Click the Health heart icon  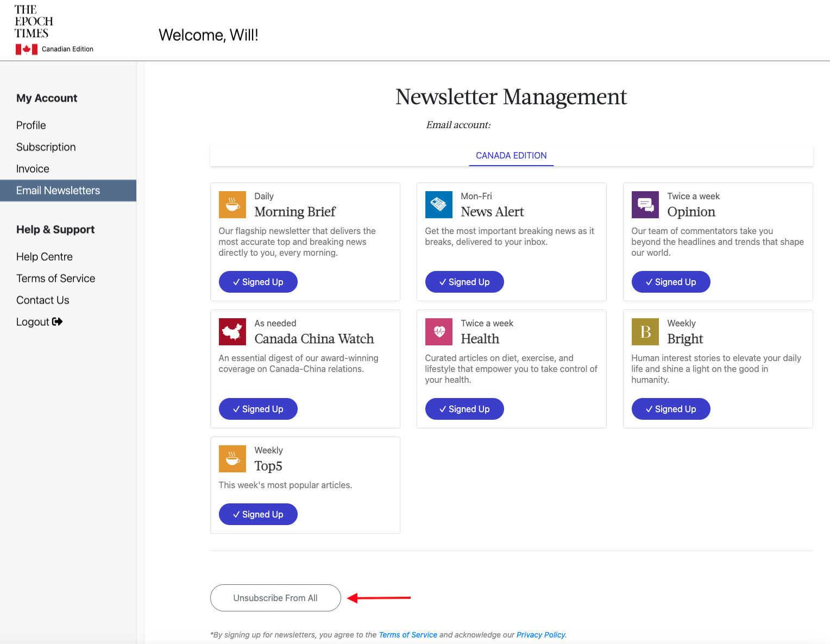click(439, 332)
